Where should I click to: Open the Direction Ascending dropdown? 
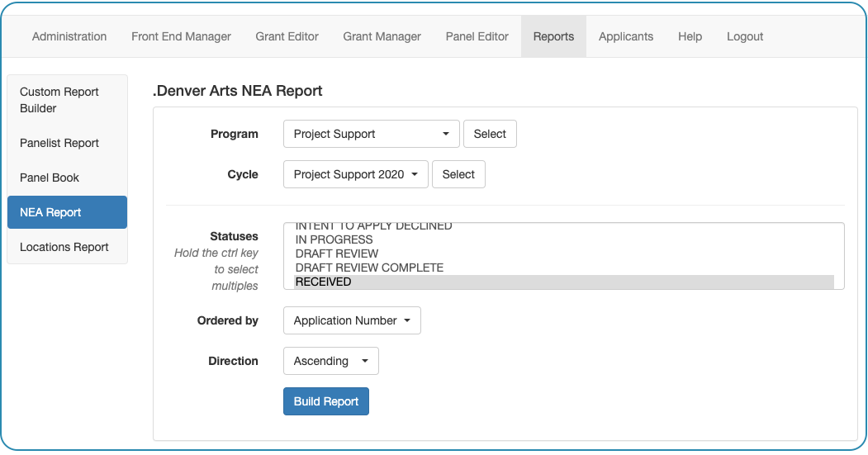click(x=331, y=361)
